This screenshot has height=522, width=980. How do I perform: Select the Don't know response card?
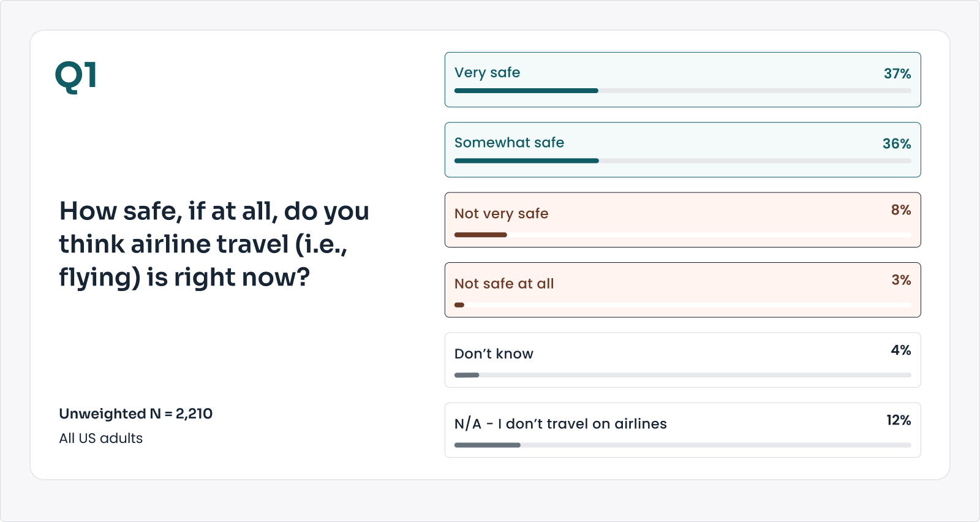pyautogui.click(x=682, y=360)
